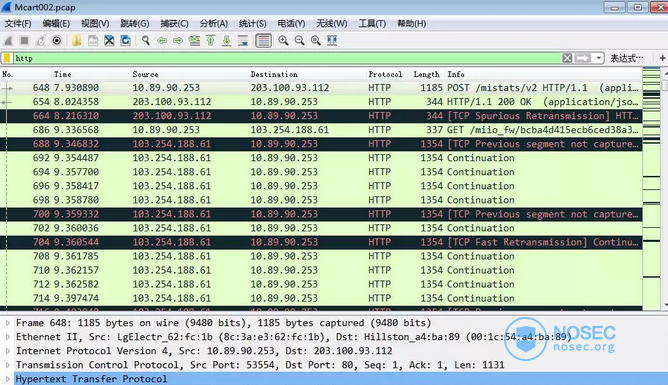Click the zoom out icon
Screen dimensions: 668x385
point(299,40)
